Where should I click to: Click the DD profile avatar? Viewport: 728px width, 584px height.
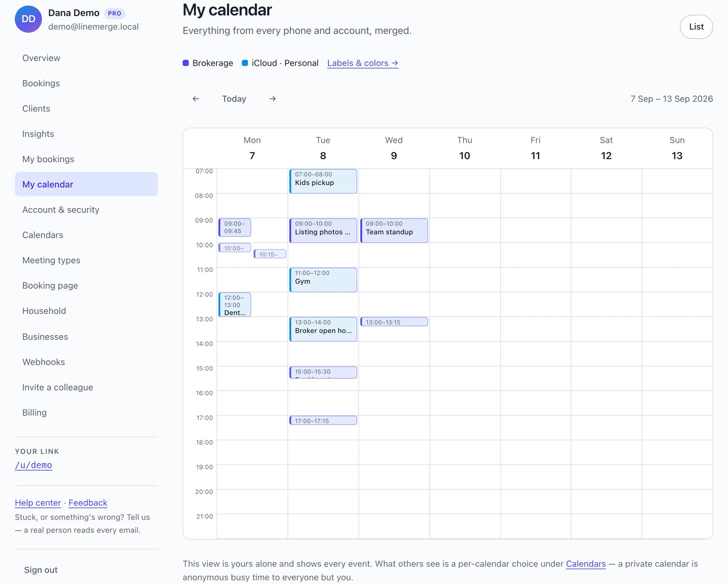[28, 19]
